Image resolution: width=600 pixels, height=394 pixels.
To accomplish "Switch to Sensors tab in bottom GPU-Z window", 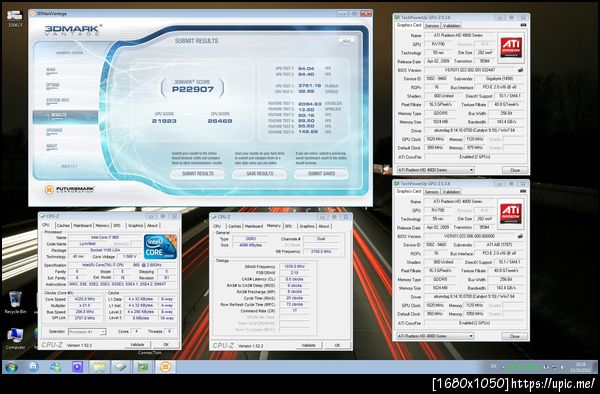I will coord(432,192).
